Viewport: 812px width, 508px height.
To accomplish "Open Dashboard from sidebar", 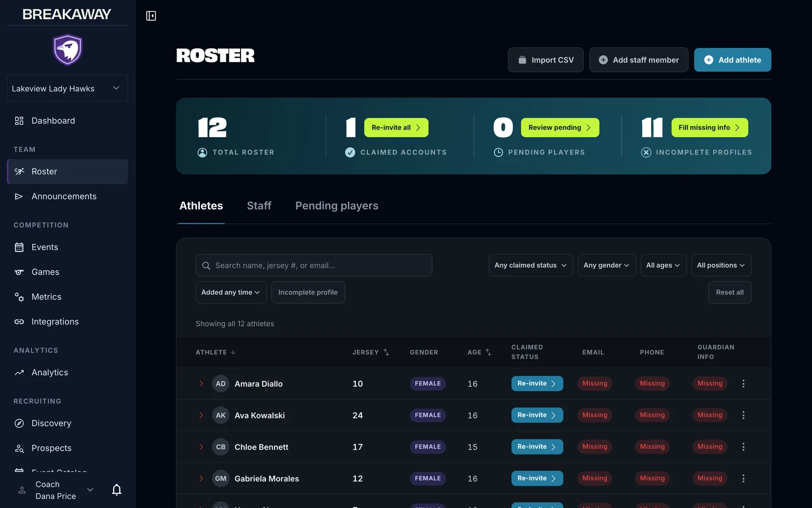I will [67, 121].
